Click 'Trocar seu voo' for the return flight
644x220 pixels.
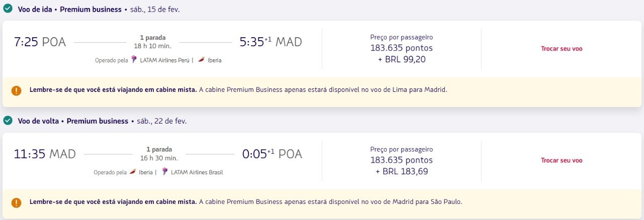tap(561, 161)
